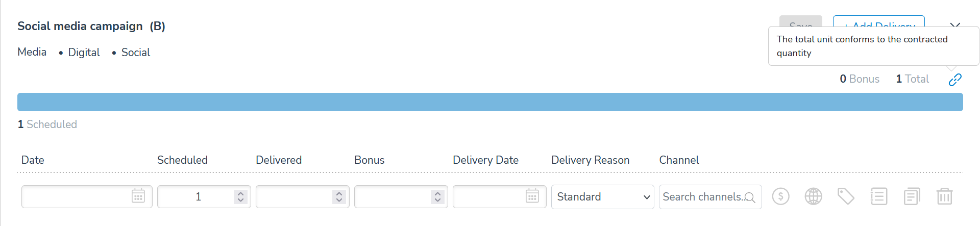The width and height of the screenshot is (980, 226).
Task: Open the Standard delivery reason dropdown
Action: (602, 197)
